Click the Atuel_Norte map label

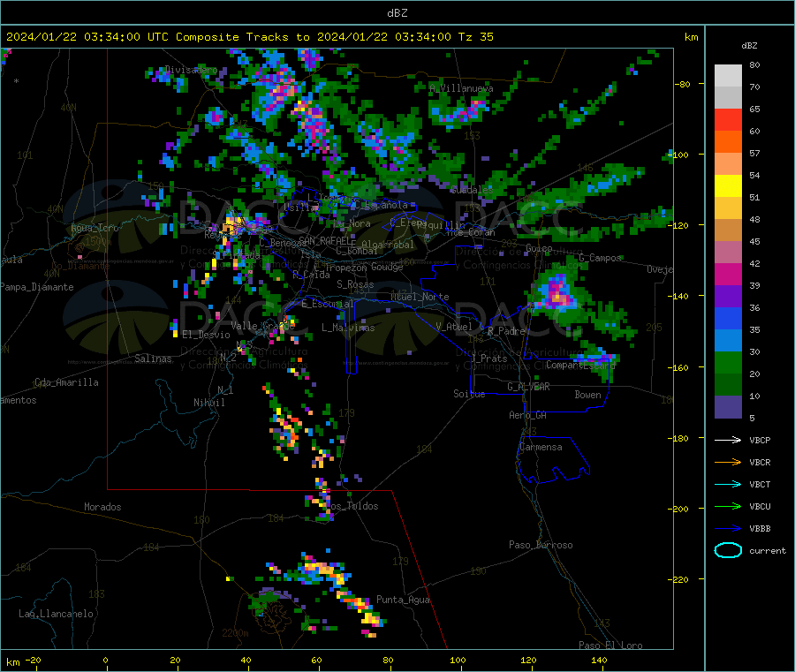click(x=420, y=297)
